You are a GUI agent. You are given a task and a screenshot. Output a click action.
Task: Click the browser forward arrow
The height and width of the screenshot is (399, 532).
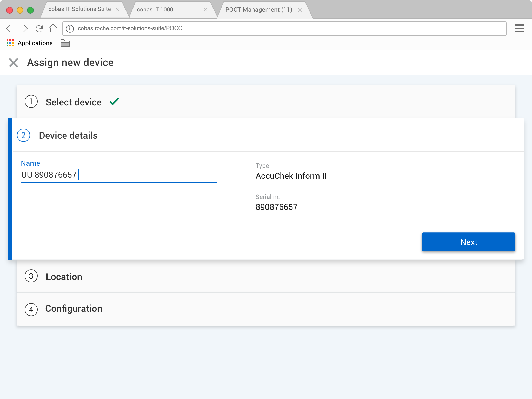[24, 28]
